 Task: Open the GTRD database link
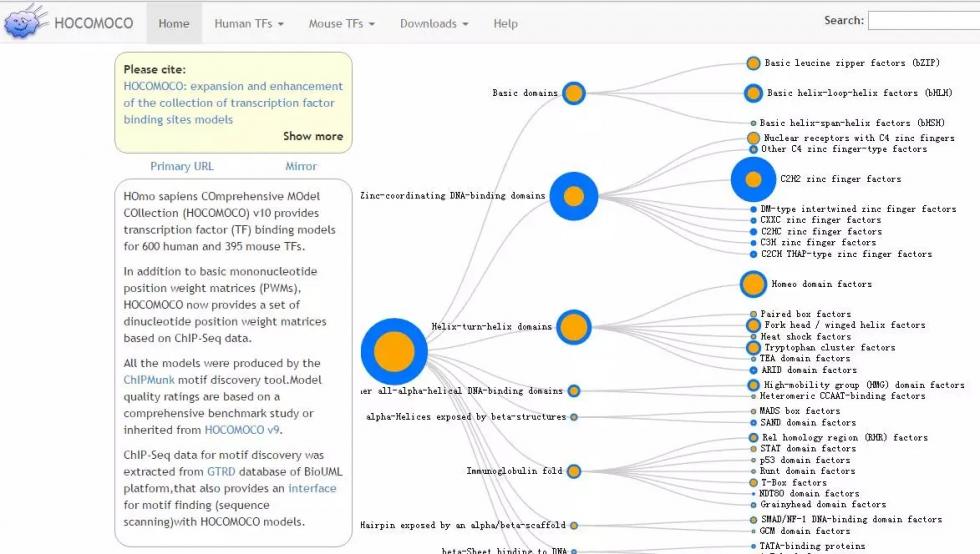(221, 471)
